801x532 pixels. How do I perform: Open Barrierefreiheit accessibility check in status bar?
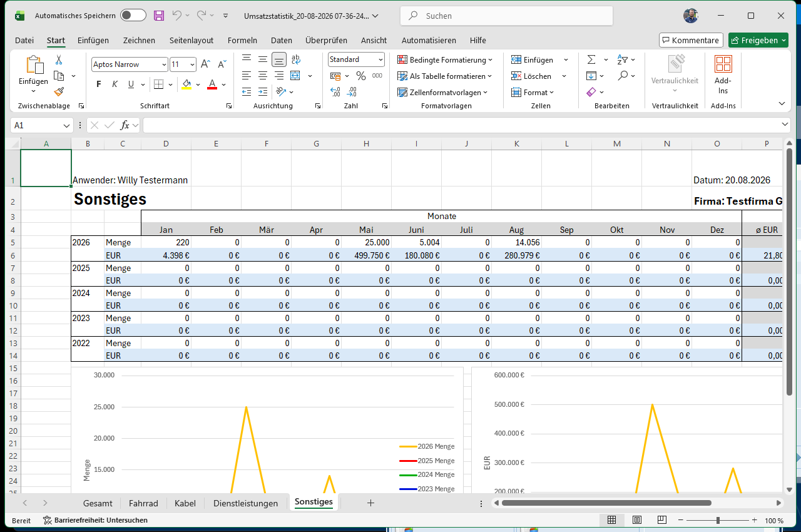pos(95,520)
